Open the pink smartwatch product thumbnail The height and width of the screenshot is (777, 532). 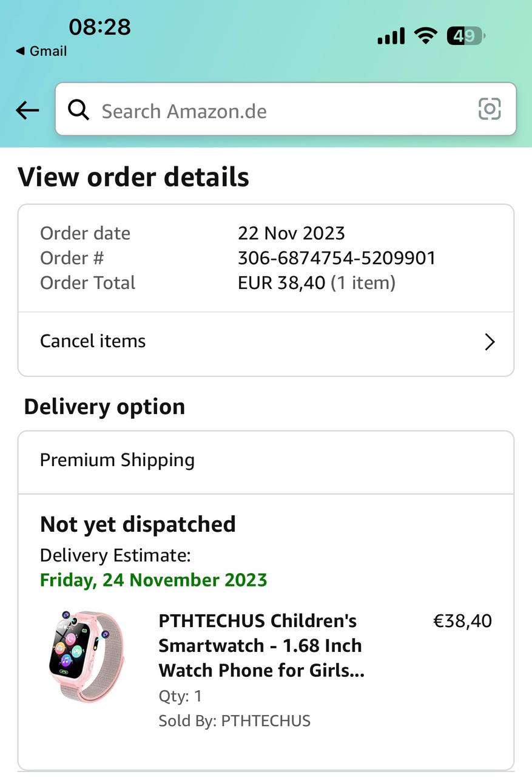[x=86, y=656]
